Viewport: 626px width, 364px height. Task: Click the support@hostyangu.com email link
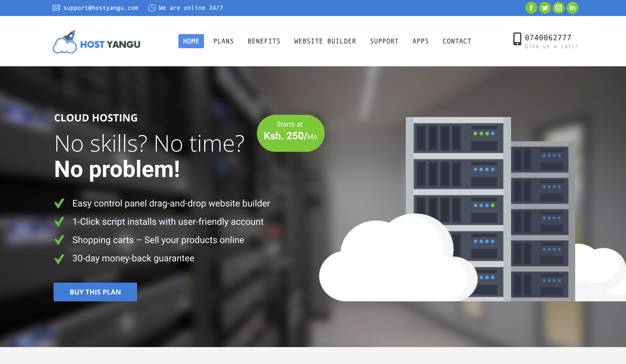(x=101, y=8)
